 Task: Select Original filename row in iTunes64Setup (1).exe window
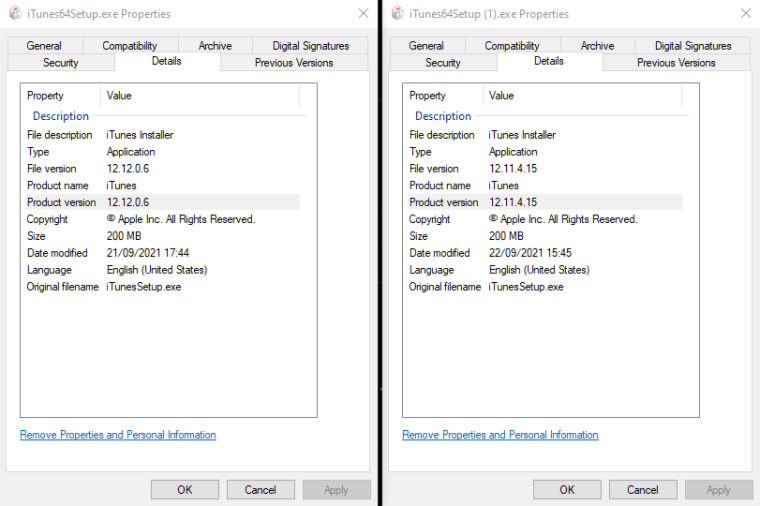pos(545,287)
